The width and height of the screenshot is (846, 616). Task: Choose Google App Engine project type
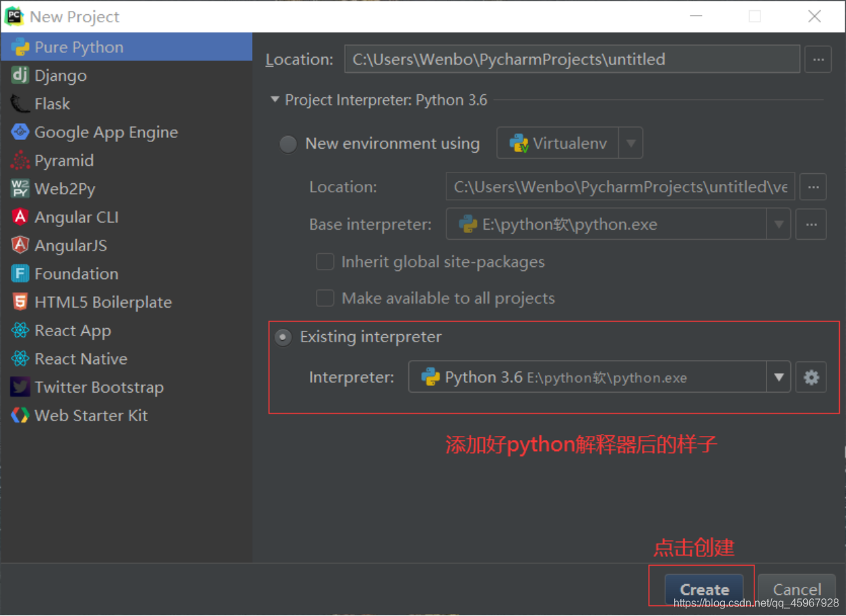click(x=126, y=132)
